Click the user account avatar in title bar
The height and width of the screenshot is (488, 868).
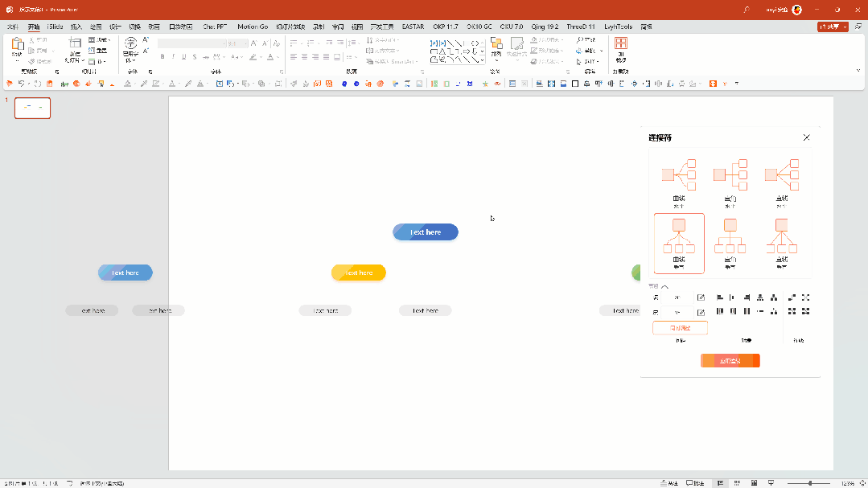coord(796,10)
